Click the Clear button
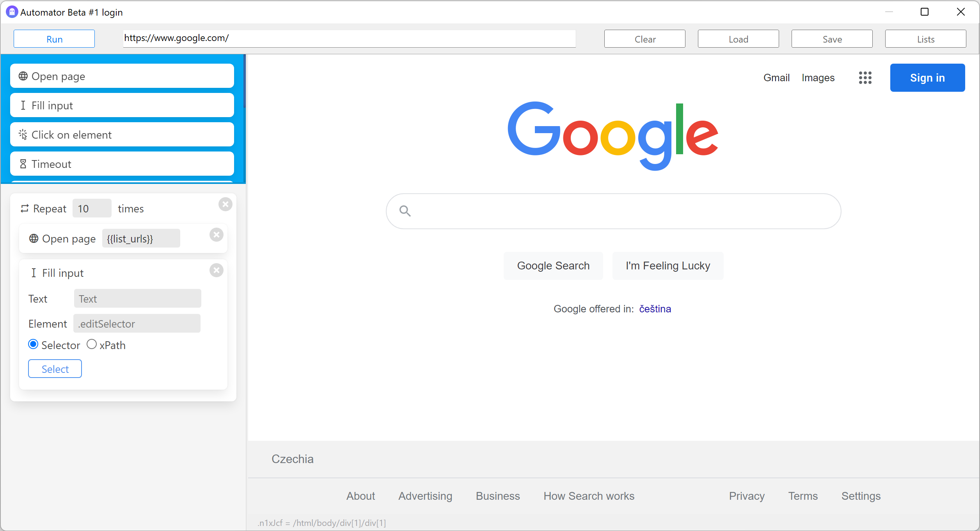The height and width of the screenshot is (531, 980). pyautogui.click(x=645, y=39)
